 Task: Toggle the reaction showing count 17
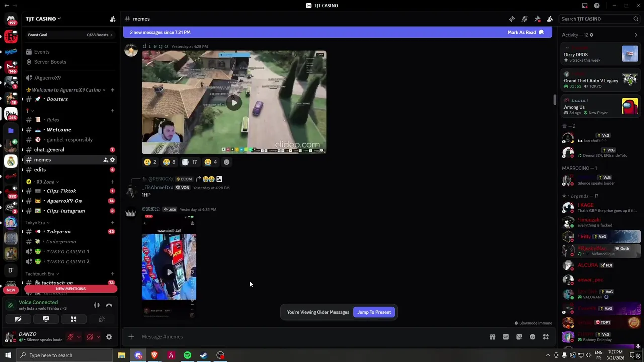click(x=190, y=162)
